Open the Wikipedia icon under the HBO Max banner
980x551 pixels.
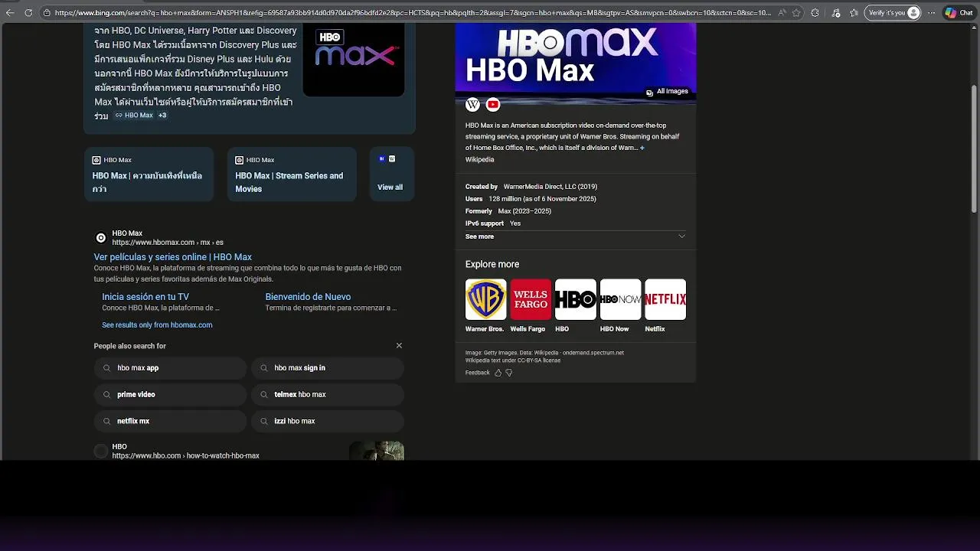pos(473,104)
